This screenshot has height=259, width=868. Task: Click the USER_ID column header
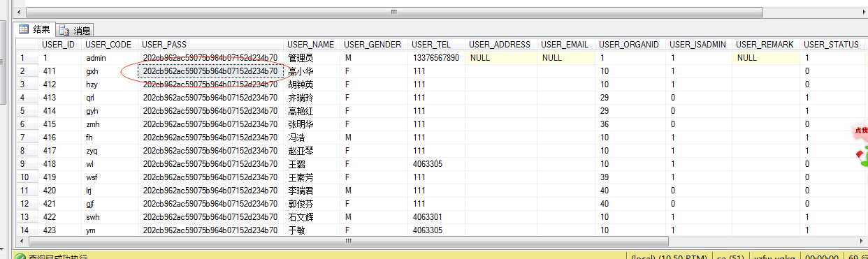point(59,44)
